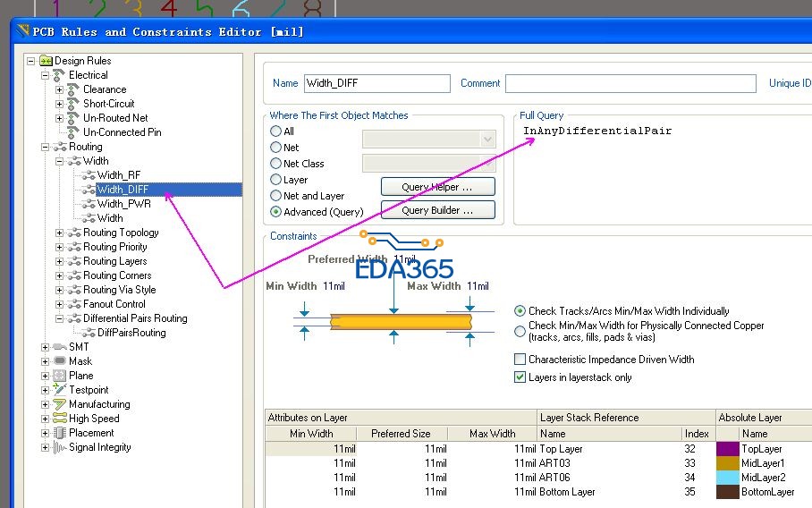Click the Placement category icon
This screenshot has height=508, width=812.
[60, 432]
